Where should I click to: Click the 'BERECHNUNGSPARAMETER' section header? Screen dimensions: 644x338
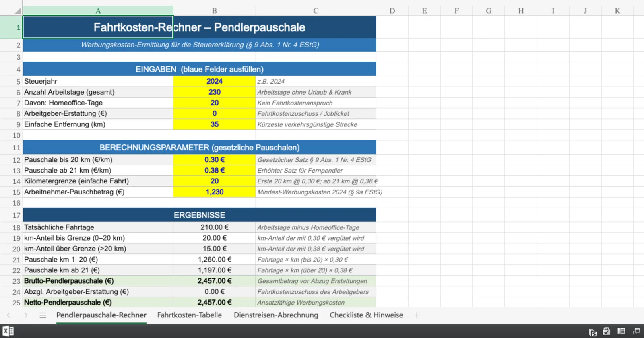[x=200, y=148]
